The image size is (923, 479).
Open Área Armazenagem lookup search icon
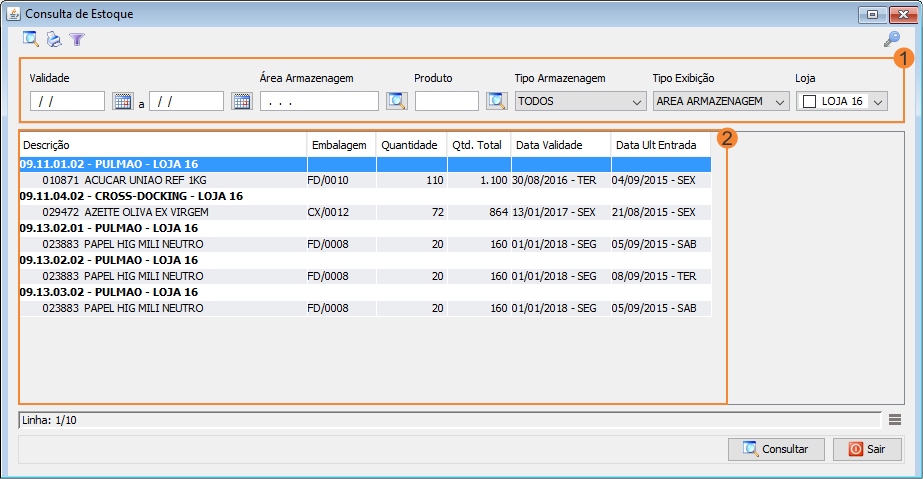coord(396,101)
